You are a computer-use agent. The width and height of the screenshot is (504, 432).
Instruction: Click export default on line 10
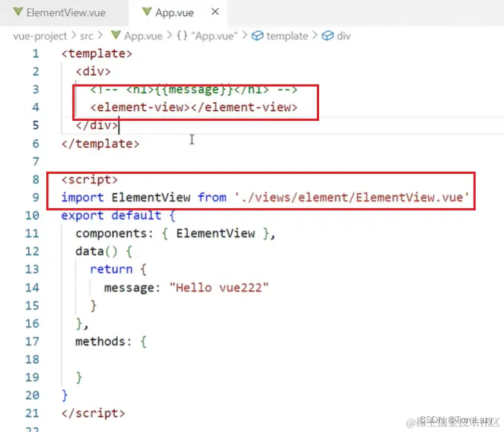(111, 215)
